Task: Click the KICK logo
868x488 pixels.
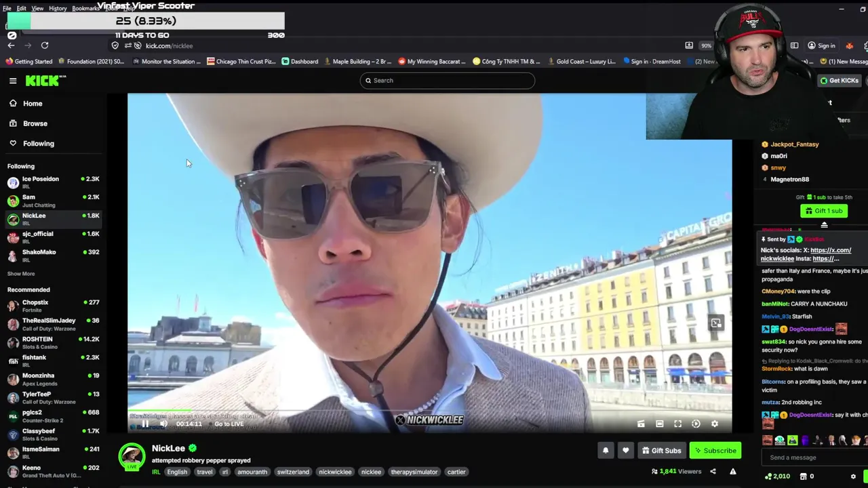Action: (x=45, y=81)
